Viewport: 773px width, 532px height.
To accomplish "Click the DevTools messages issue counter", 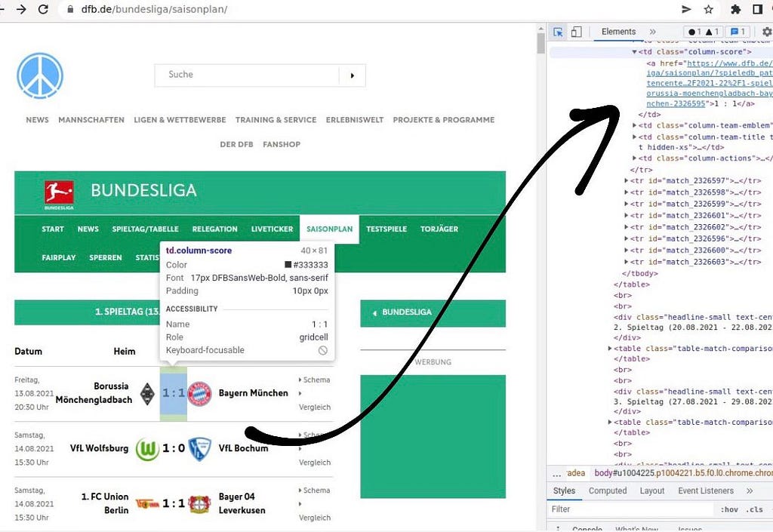I will coord(737,32).
